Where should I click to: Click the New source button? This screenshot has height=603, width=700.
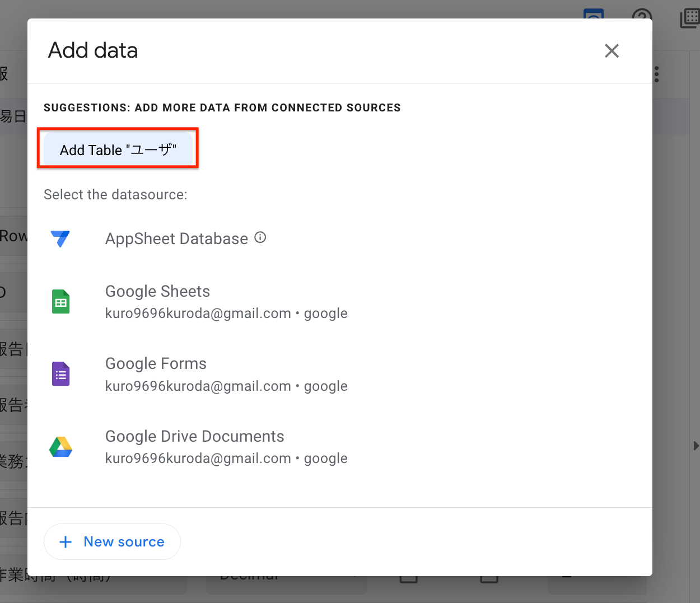point(112,541)
